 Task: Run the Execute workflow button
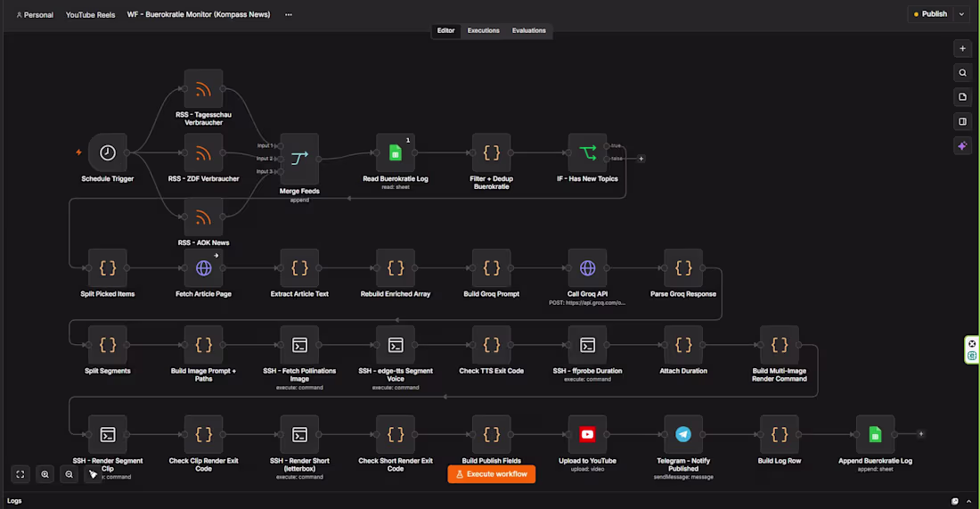tap(491, 474)
